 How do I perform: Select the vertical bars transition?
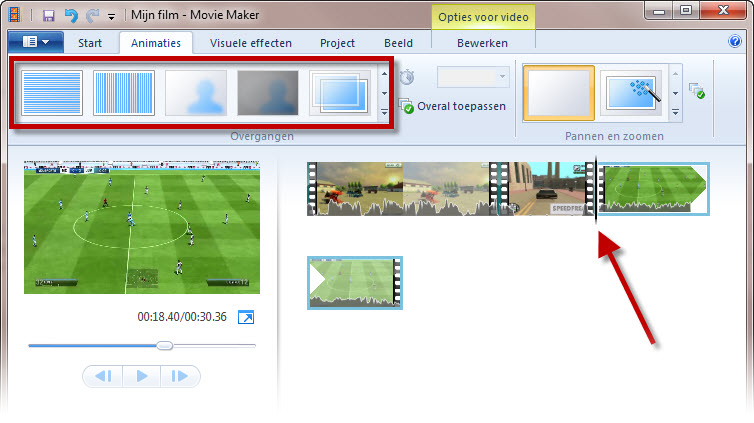(124, 93)
